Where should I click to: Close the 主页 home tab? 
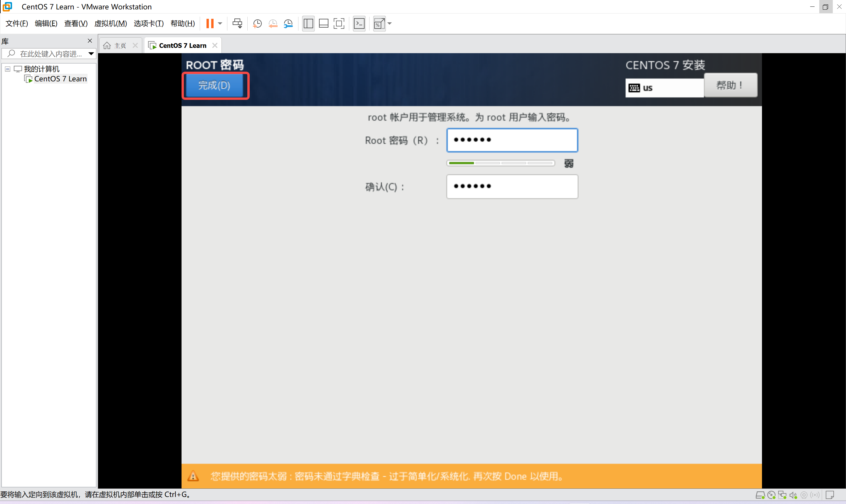click(135, 46)
